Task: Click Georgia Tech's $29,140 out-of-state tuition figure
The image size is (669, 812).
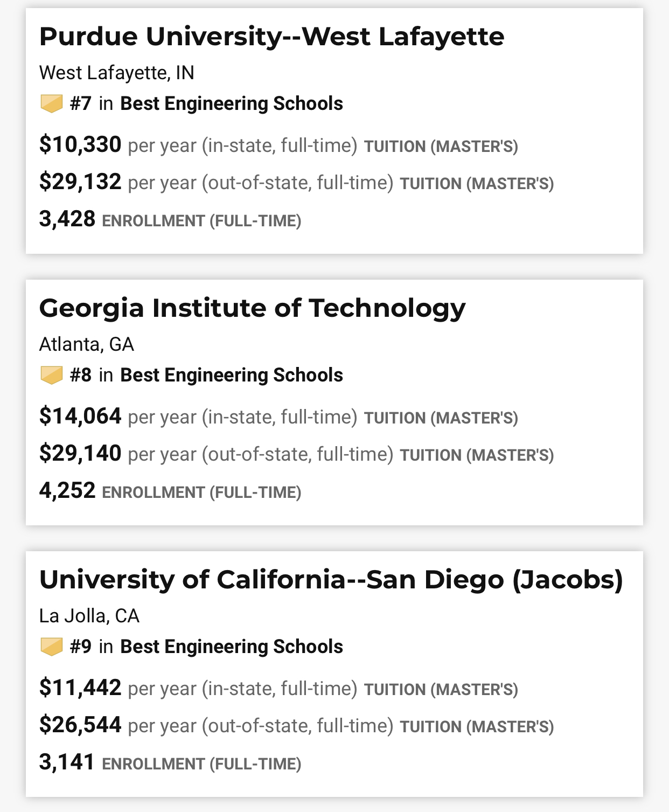Action: point(80,454)
